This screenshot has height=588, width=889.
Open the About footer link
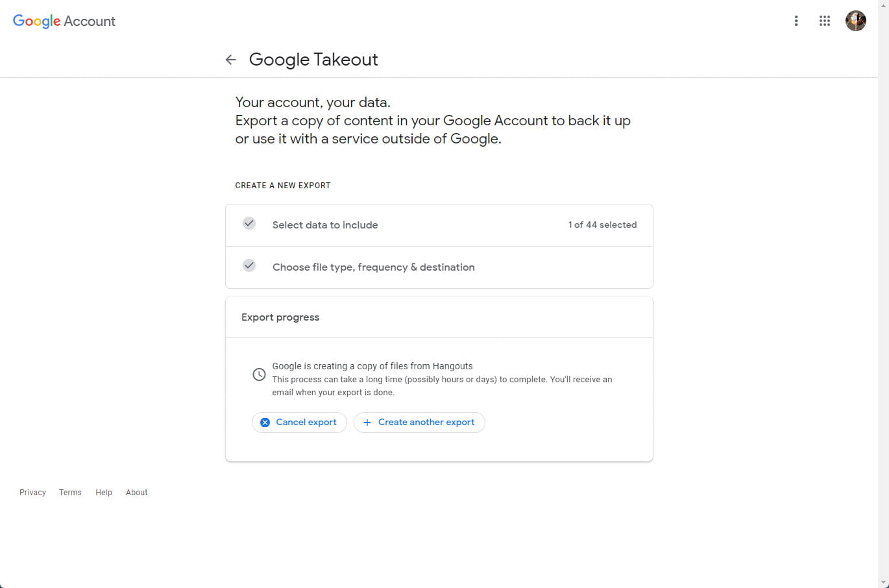click(x=137, y=493)
